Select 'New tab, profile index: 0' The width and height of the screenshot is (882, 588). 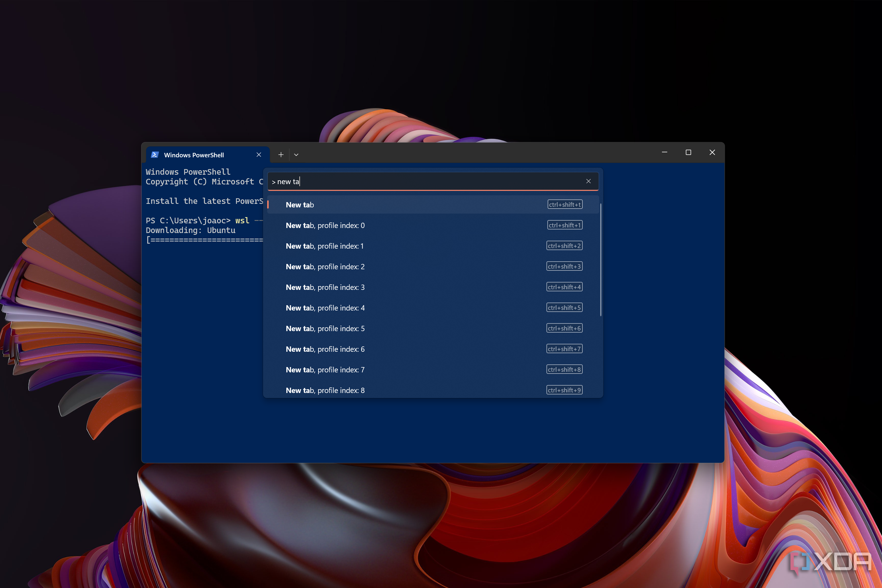click(433, 225)
